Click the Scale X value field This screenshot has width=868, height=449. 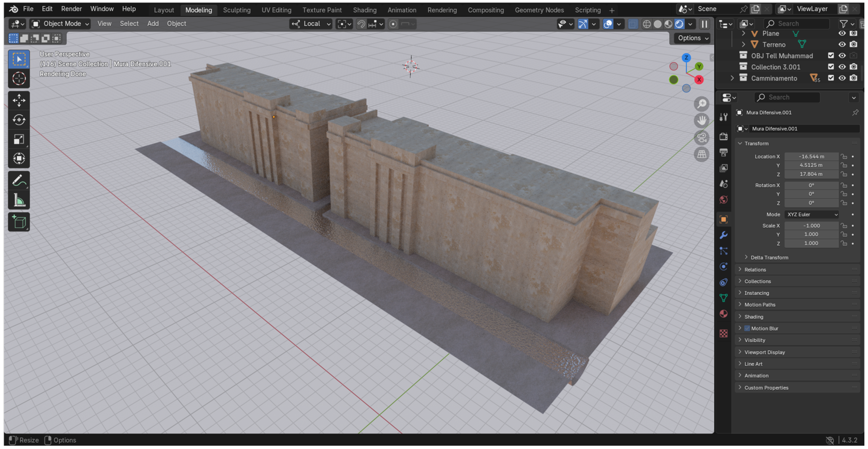(x=811, y=226)
